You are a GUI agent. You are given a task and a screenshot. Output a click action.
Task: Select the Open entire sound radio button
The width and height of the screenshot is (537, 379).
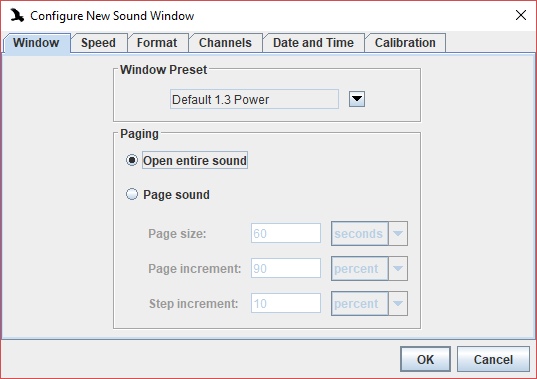(132, 160)
